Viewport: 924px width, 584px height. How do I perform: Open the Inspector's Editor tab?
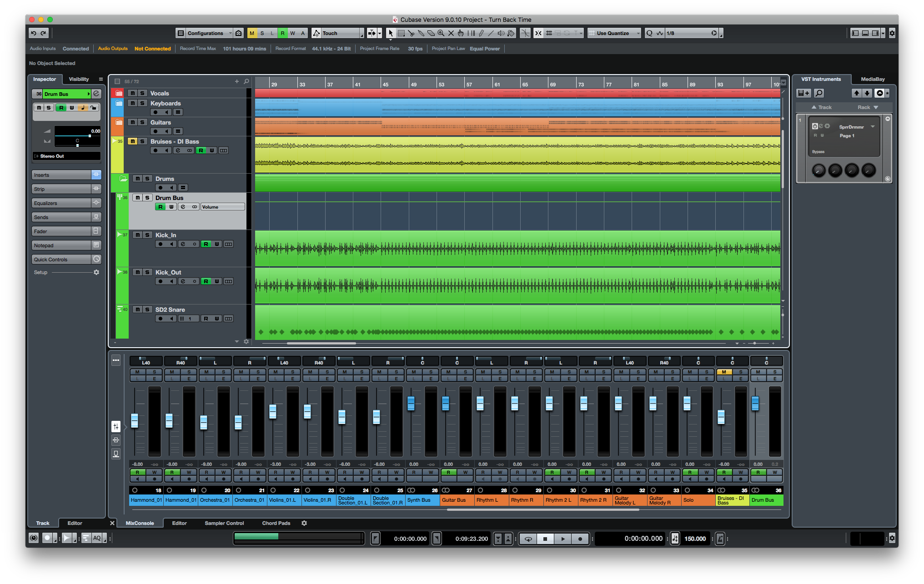click(75, 523)
